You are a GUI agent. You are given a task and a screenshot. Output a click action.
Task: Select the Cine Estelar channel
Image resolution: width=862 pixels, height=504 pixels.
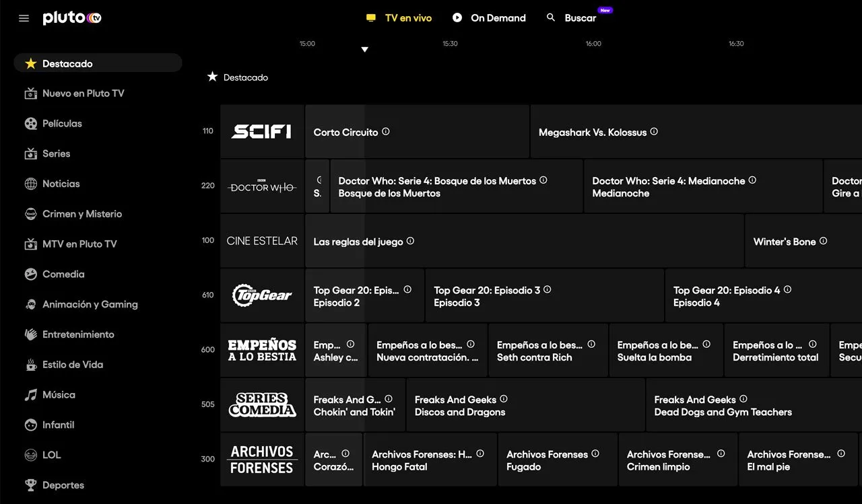click(262, 241)
